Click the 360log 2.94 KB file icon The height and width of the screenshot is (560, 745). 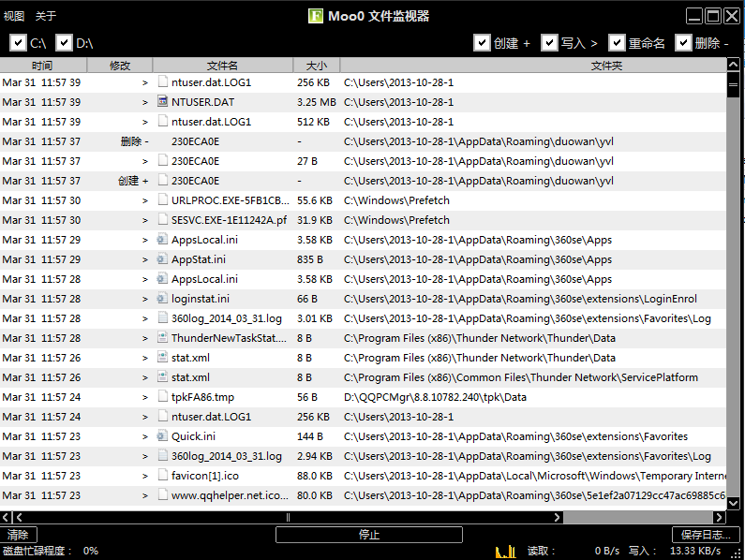click(x=163, y=455)
